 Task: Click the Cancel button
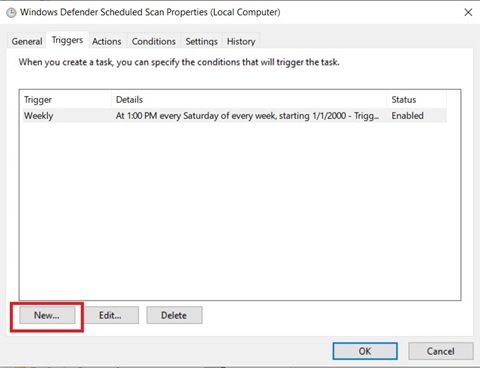(441, 351)
